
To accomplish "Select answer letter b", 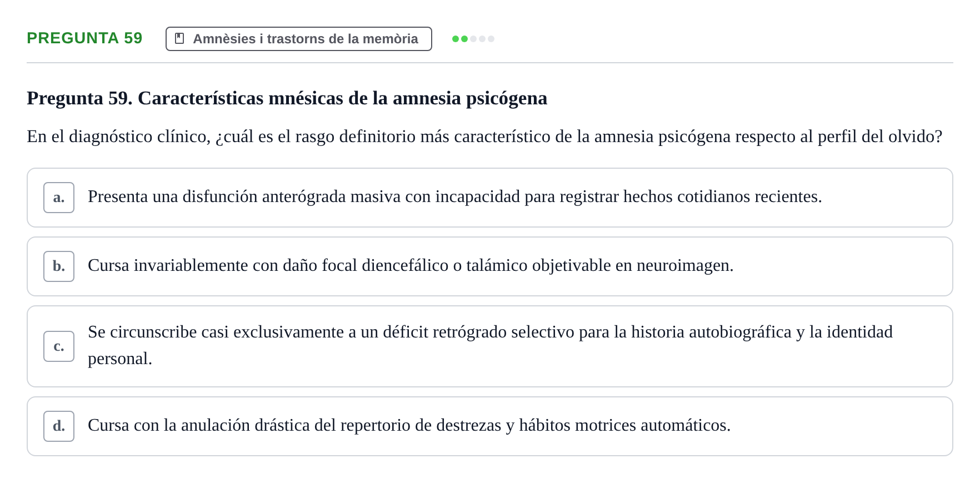I will point(59,266).
